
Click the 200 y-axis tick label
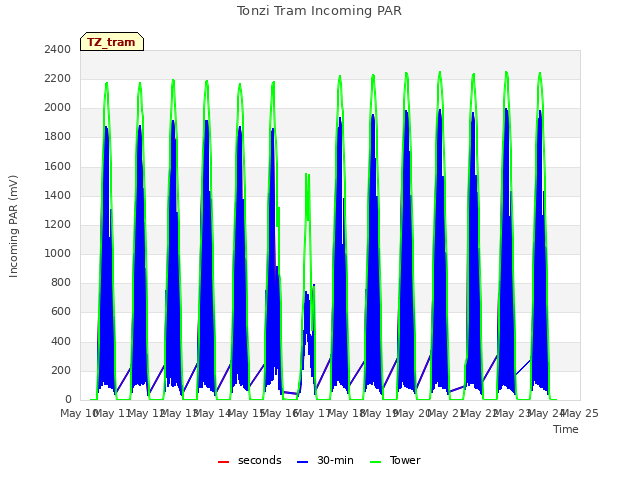(x=61, y=371)
